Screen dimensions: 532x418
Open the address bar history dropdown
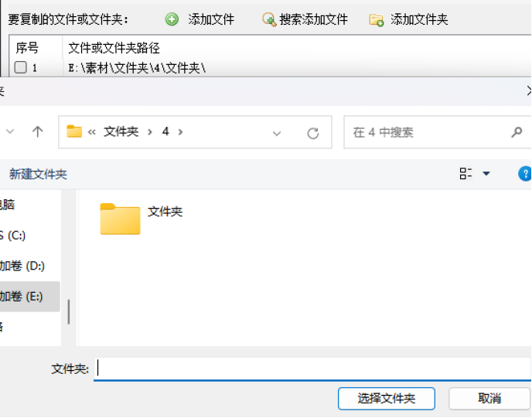point(277,133)
